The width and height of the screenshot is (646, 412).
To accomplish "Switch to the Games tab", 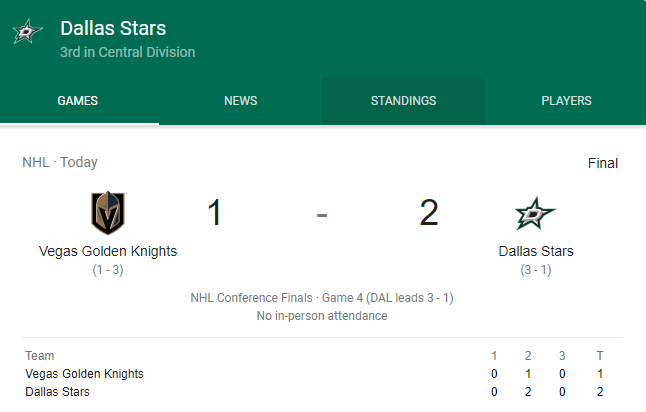I will coord(77,101).
